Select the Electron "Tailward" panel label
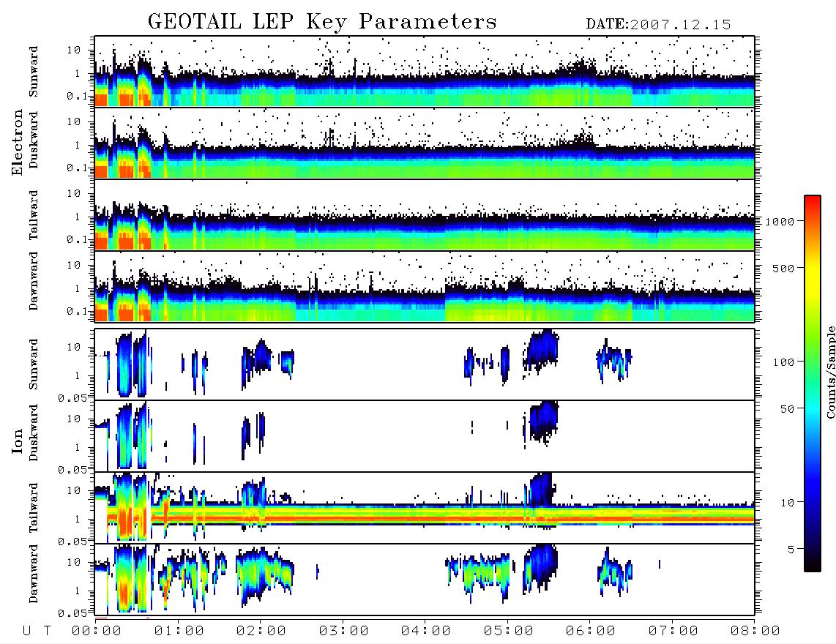 (34, 214)
